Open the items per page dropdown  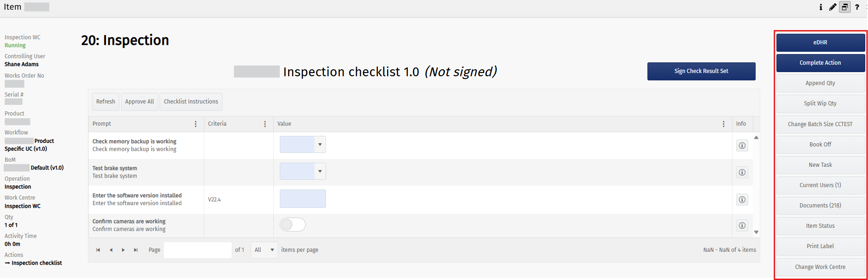pos(265,250)
